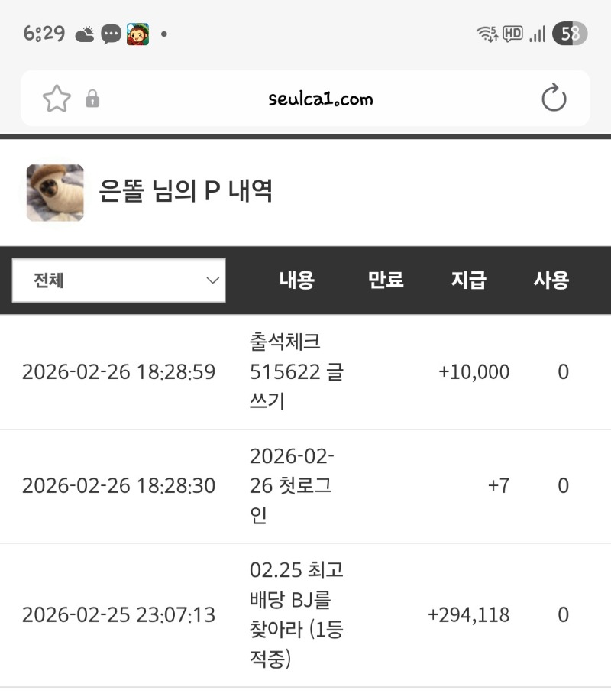Tap the seulca1.com address bar
Viewport: 611px width, 700px height.
point(321,99)
